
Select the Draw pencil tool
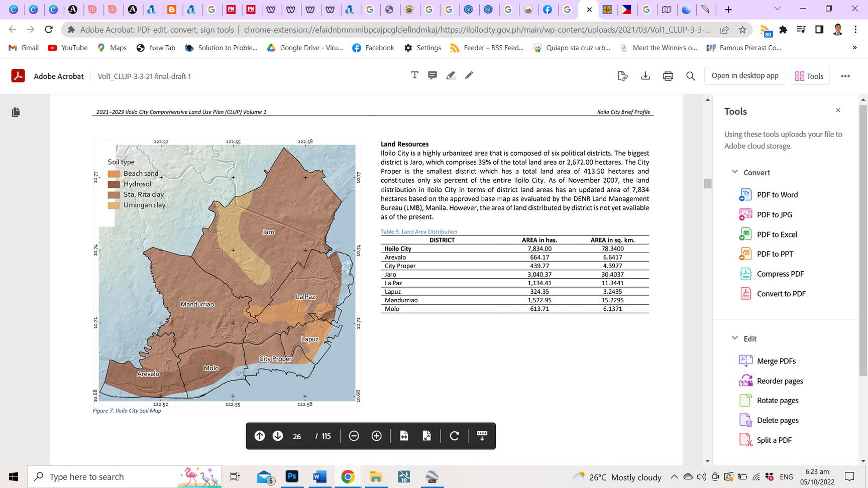(469, 75)
